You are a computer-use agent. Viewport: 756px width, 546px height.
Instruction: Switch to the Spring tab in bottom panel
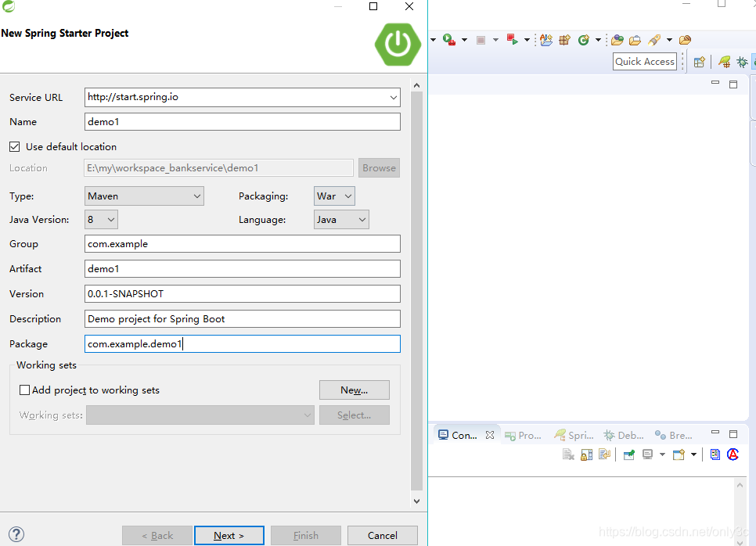tap(574, 435)
